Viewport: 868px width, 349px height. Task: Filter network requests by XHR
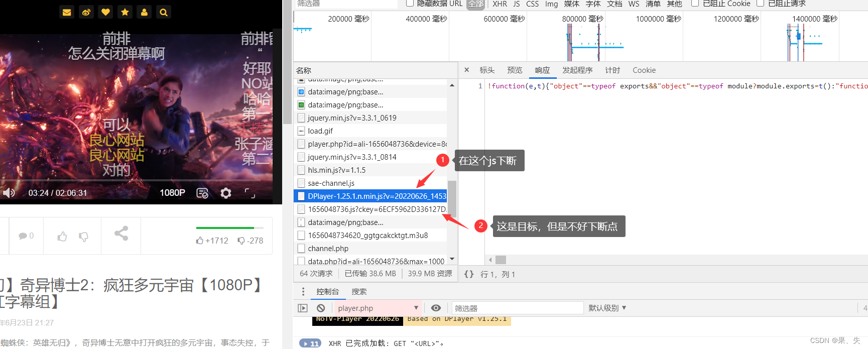500,4
